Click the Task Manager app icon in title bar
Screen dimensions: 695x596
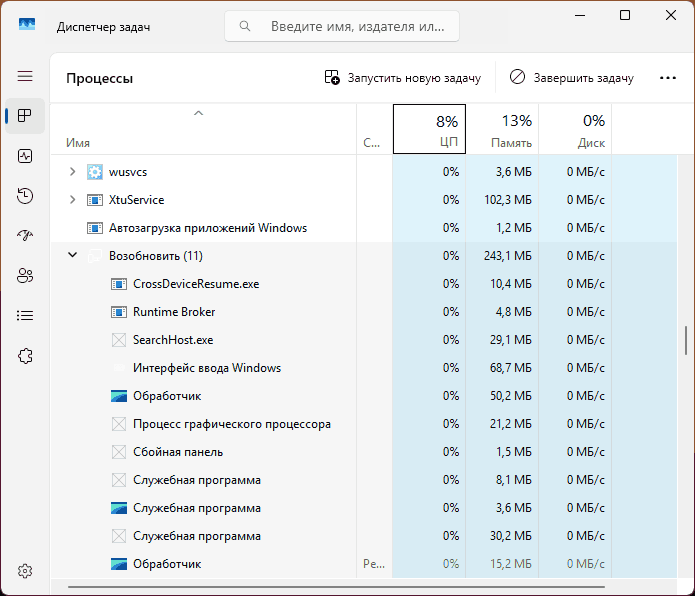coord(27,24)
